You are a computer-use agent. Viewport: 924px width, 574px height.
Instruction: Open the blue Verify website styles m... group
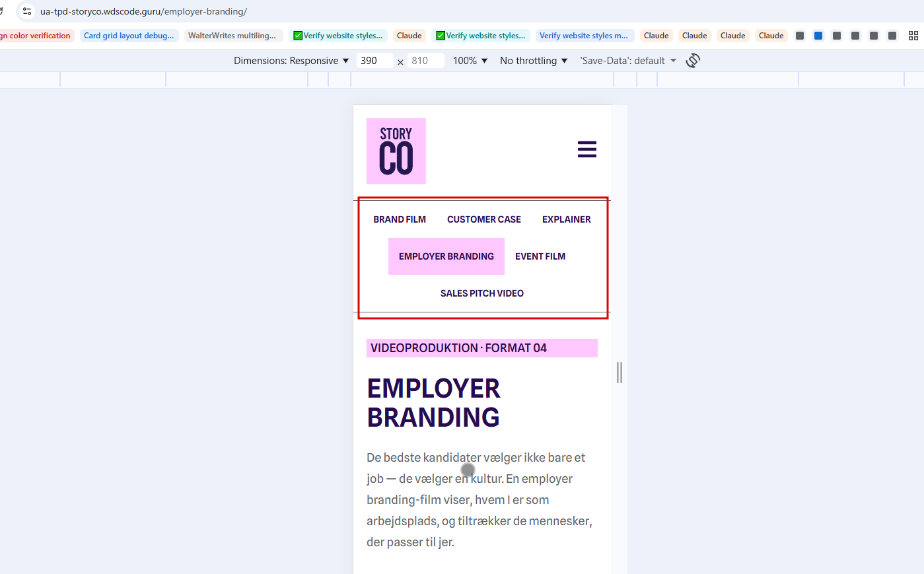click(584, 36)
